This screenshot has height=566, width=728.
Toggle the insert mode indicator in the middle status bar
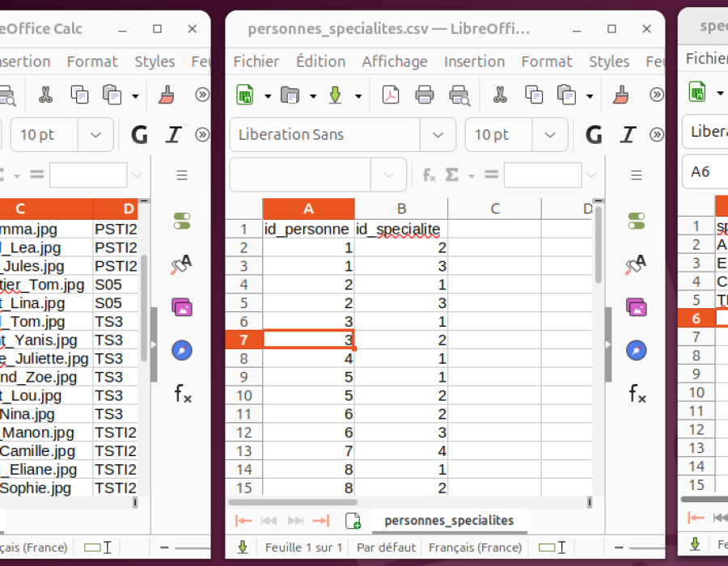tap(552, 547)
